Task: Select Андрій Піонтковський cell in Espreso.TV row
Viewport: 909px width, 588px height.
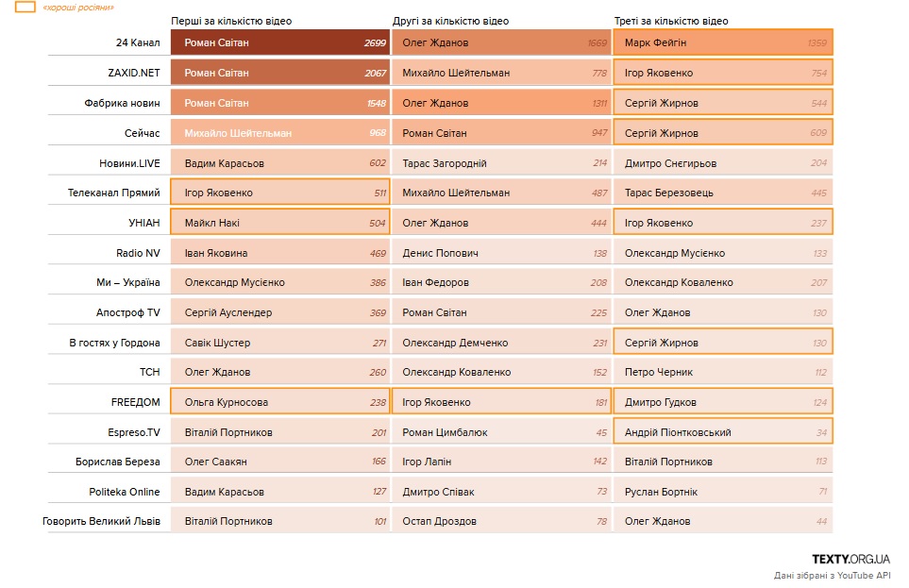Action: 723,432
